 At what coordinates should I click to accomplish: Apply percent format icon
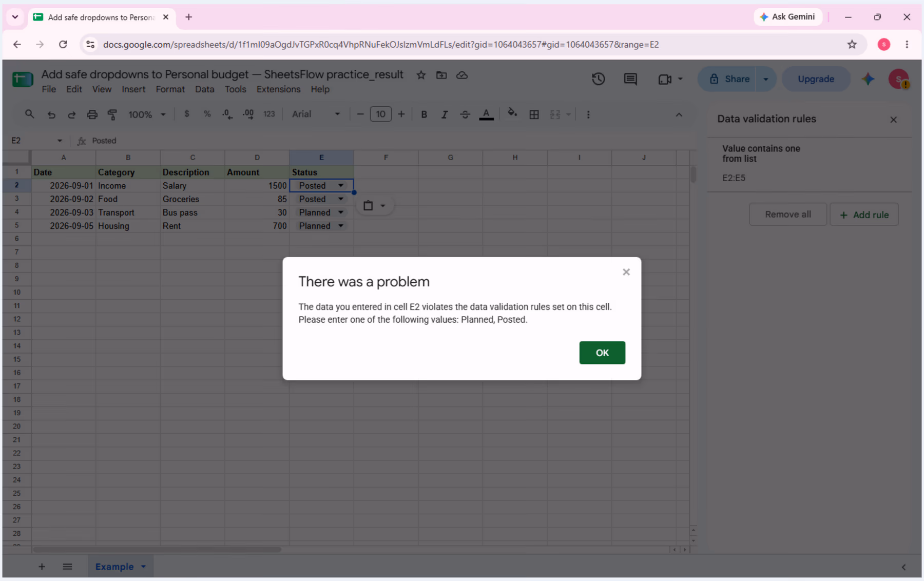pyautogui.click(x=207, y=114)
